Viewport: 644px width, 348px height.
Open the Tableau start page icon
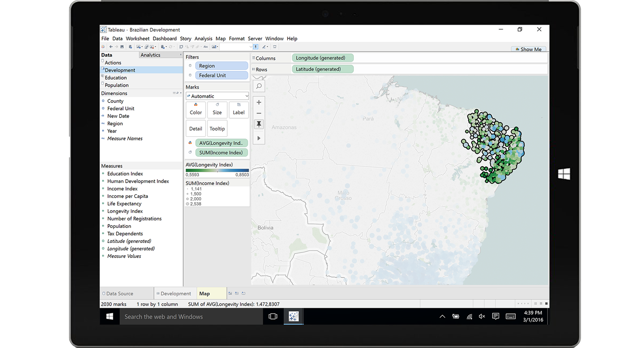103,47
